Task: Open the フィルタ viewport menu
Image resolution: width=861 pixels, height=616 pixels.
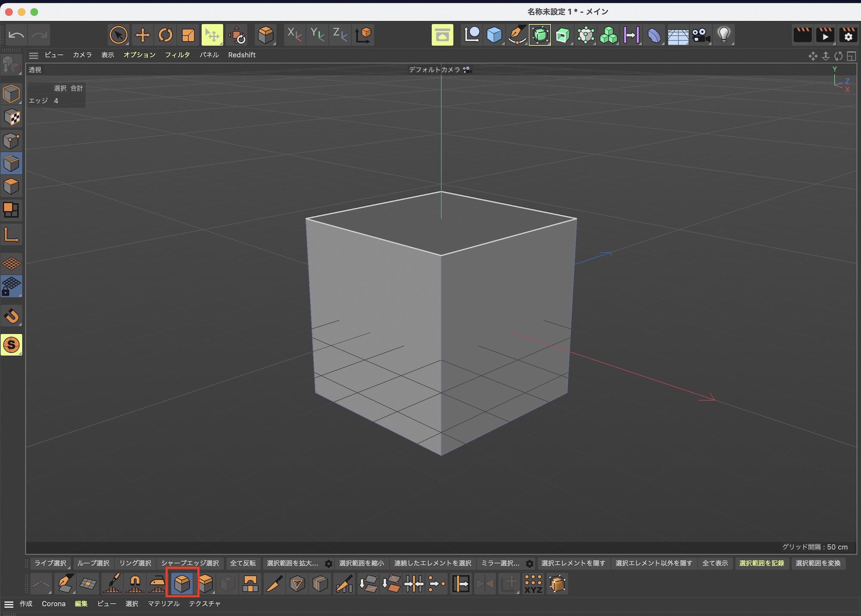Action: coord(177,55)
